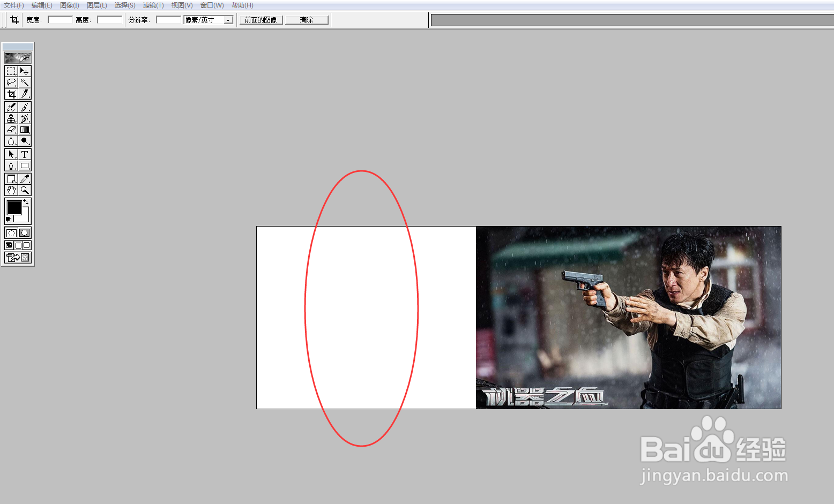This screenshot has height=504, width=834.
Task: Switch to Quick Mask mode
Action: click(x=25, y=233)
